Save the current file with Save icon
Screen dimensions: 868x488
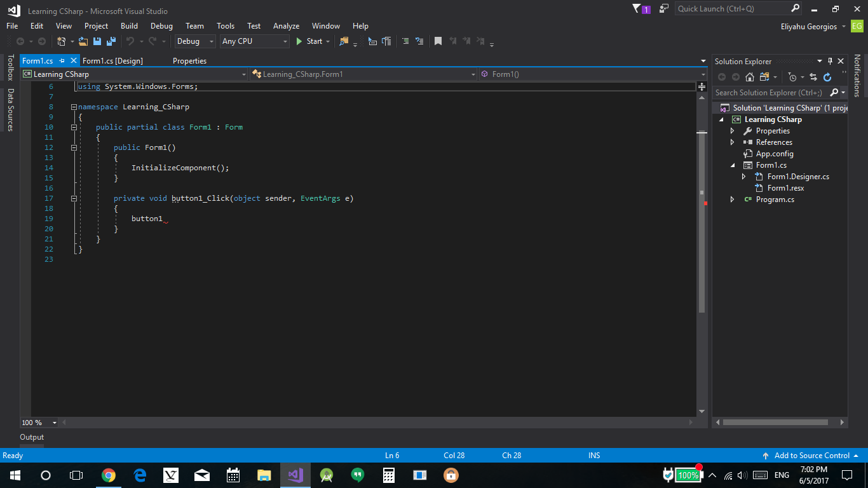tap(97, 41)
